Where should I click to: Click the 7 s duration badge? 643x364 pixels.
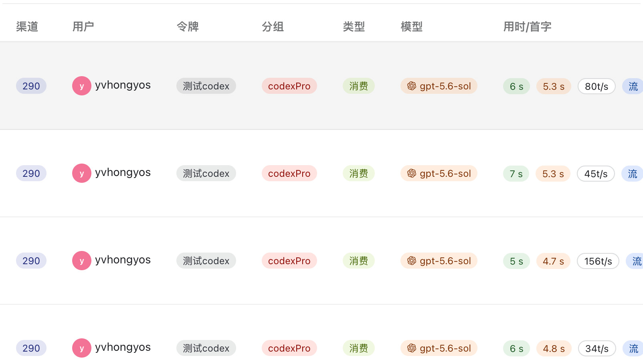(516, 174)
